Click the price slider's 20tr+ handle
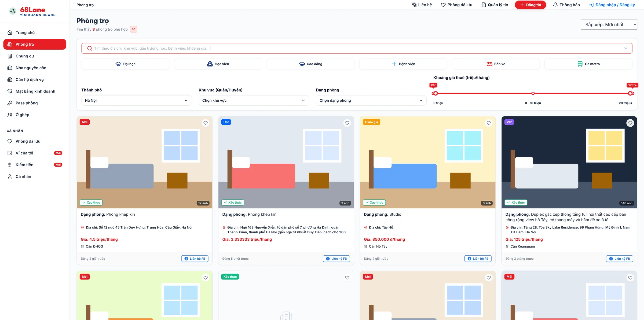The image size is (644, 320). tap(631, 93)
